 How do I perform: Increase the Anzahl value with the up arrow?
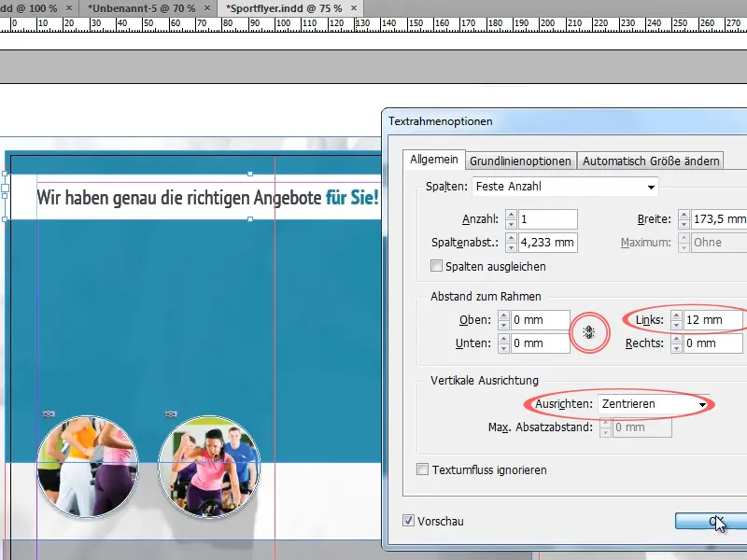click(x=511, y=215)
